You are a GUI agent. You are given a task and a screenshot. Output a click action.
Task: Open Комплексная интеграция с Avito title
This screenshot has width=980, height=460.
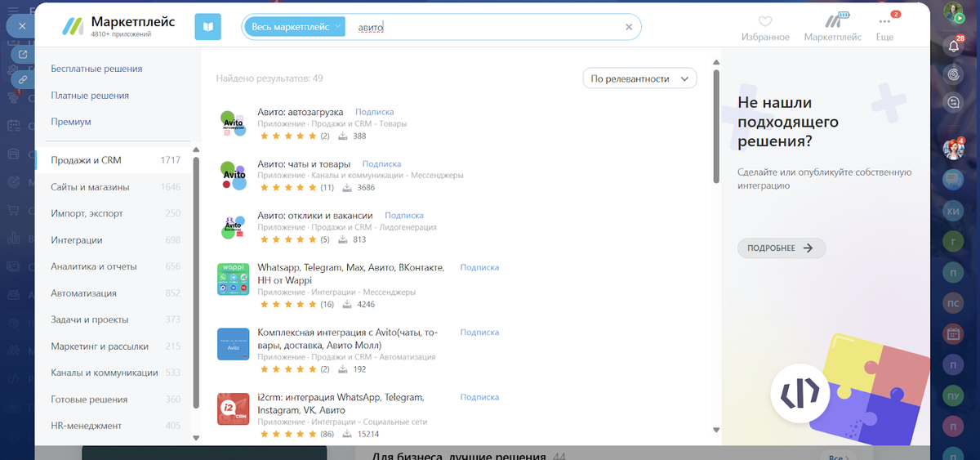tap(350, 338)
